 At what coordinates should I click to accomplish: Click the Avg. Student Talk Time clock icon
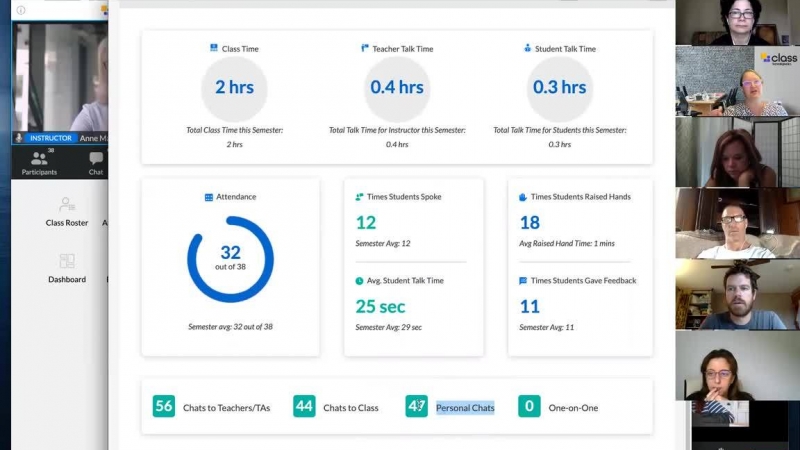359,281
